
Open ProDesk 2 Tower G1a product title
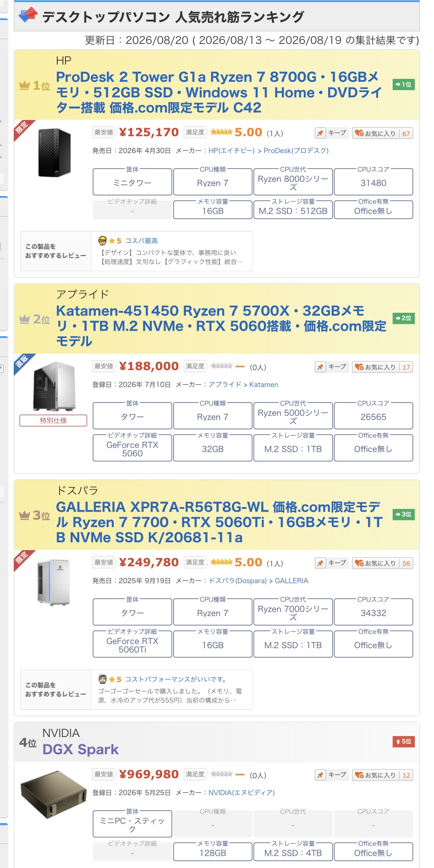[x=219, y=92]
